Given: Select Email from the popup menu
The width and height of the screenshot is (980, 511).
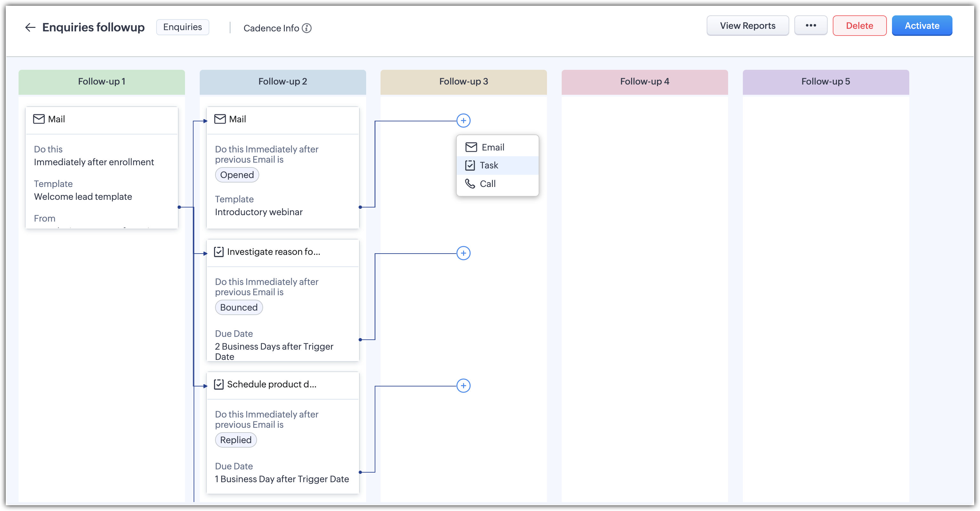Looking at the screenshot, I should pyautogui.click(x=493, y=147).
